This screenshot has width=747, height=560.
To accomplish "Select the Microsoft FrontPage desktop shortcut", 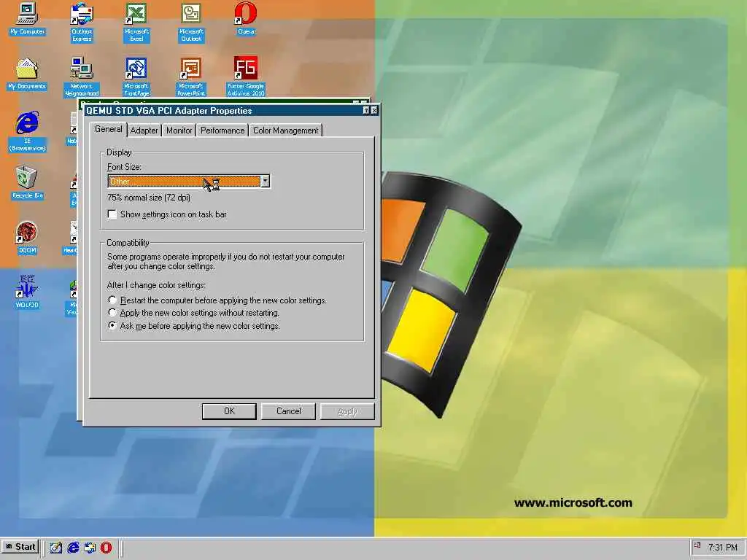I will 136,77.
